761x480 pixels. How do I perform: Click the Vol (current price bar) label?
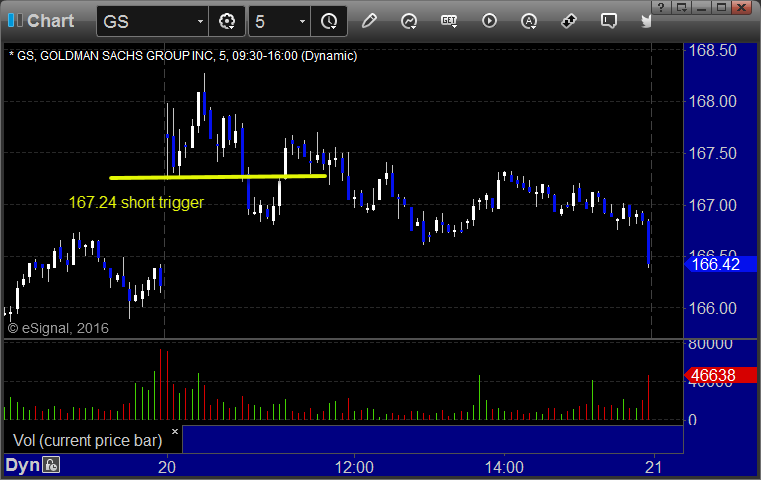[x=87, y=440]
